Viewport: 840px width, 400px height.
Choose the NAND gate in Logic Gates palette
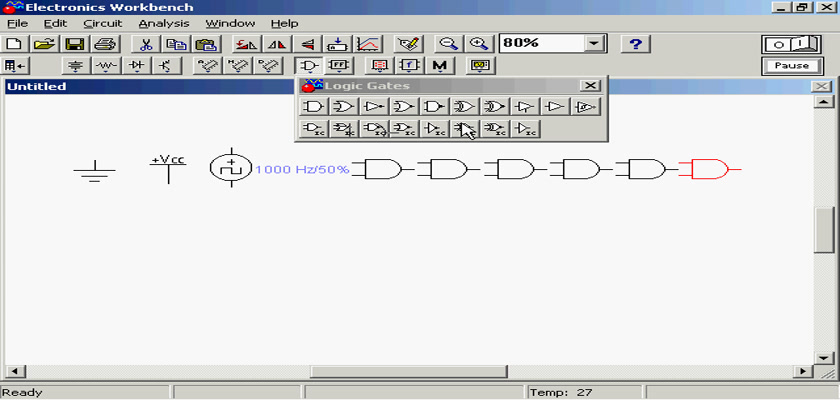click(433, 106)
